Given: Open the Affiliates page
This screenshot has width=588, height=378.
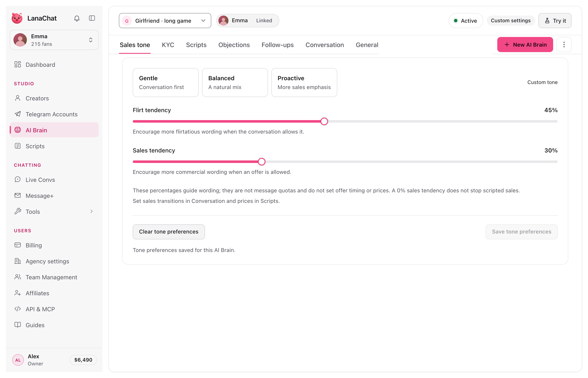Looking at the screenshot, I should [x=54, y=293].
